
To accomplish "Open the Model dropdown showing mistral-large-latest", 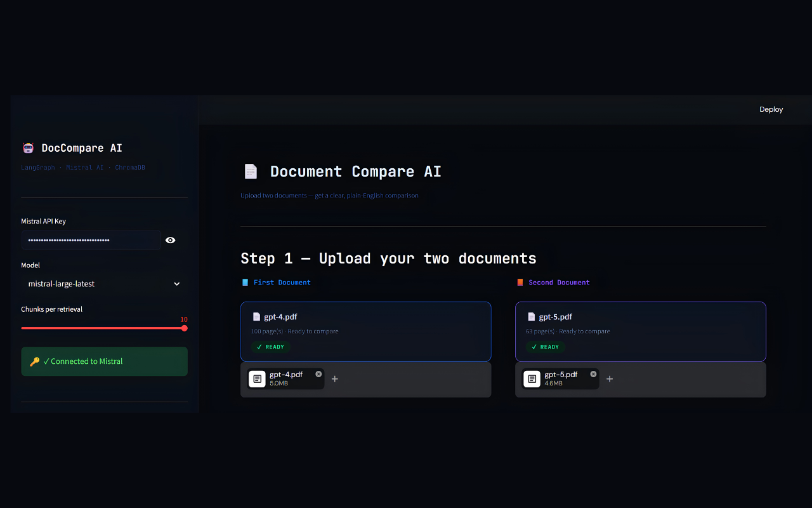I will (x=105, y=284).
